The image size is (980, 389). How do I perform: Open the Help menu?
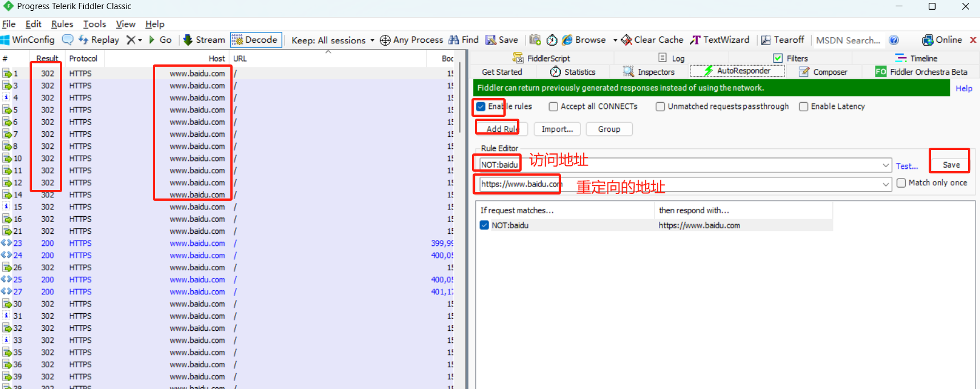click(154, 24)
